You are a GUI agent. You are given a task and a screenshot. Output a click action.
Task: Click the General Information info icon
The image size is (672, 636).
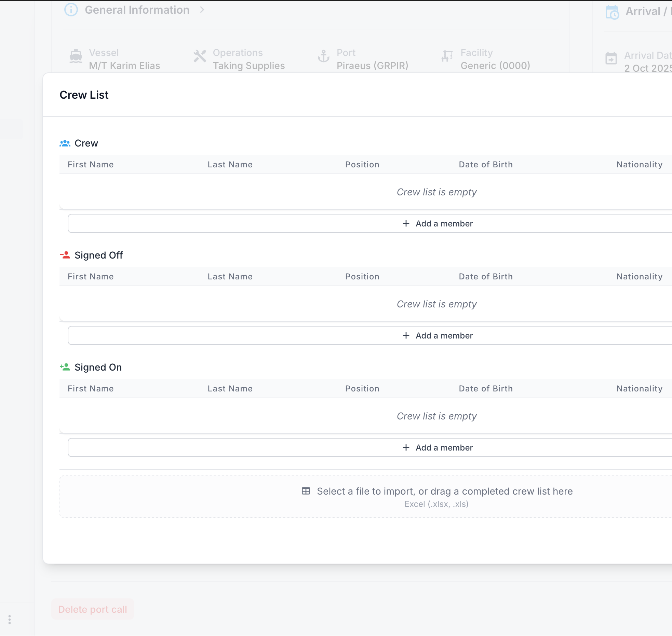[71, 10]
